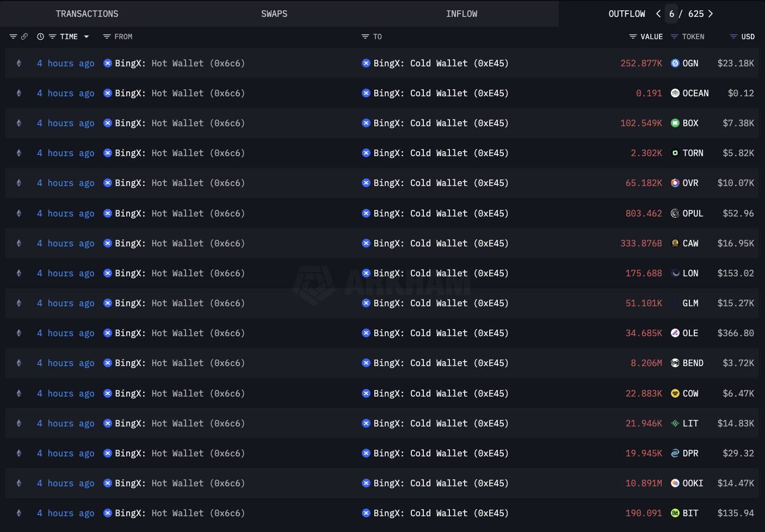
Task: Click Ethereum icon on BIT row
Action: (19, 513)
